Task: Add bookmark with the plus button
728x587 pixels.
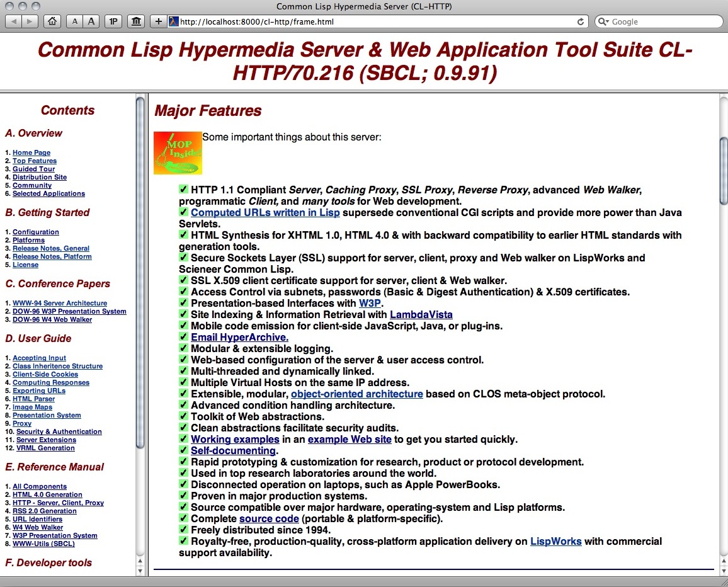Action: 158,21
